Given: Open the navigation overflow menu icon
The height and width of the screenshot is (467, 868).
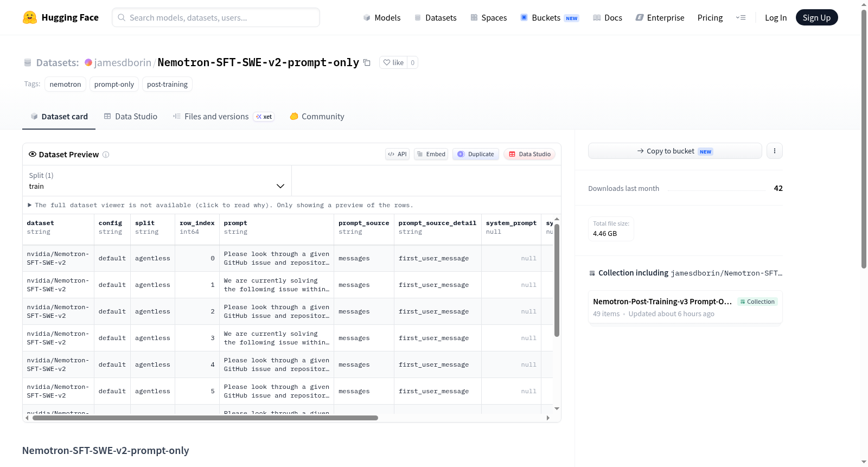Looking at the screenshot, I should click(x=741, y=17).
